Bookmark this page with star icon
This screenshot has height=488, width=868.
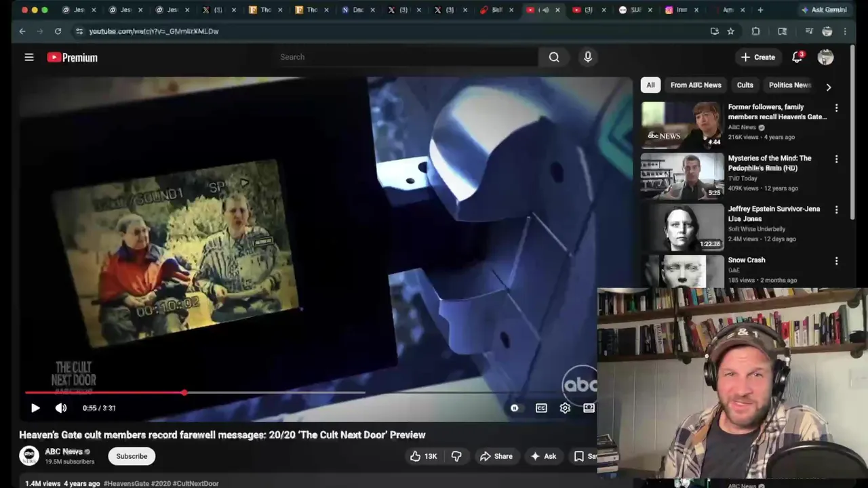point(730,31)
